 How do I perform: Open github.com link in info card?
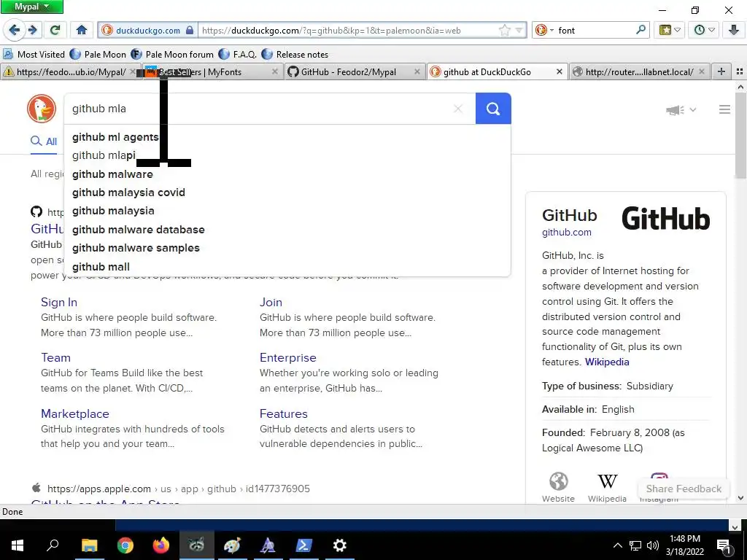[566, 233]
